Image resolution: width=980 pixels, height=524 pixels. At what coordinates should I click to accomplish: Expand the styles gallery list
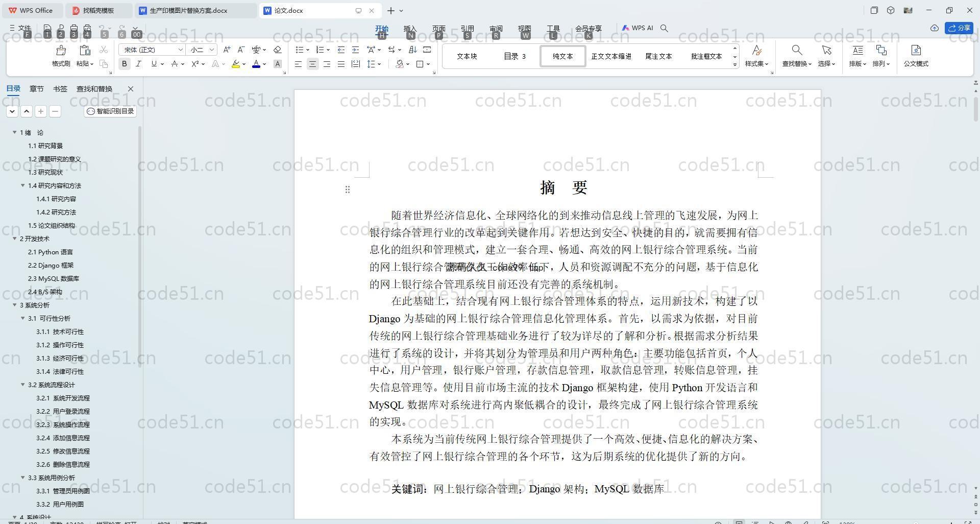tap(735, 64)
